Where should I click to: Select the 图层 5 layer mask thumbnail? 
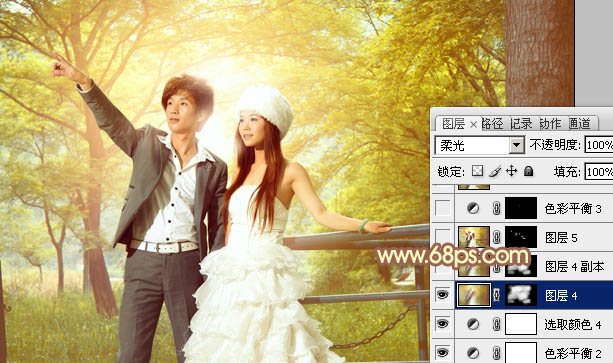pyautogui.click(x=521, y=237)
